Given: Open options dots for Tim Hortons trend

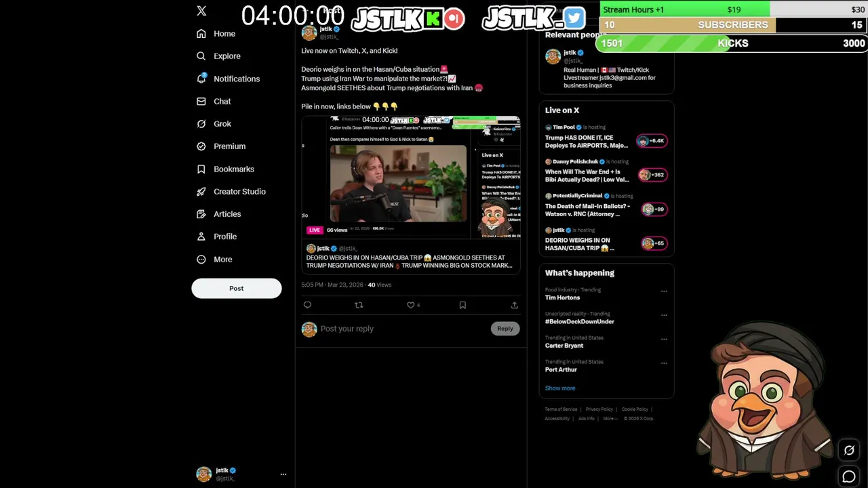Looking at the screenshot, I should (664, 291).
